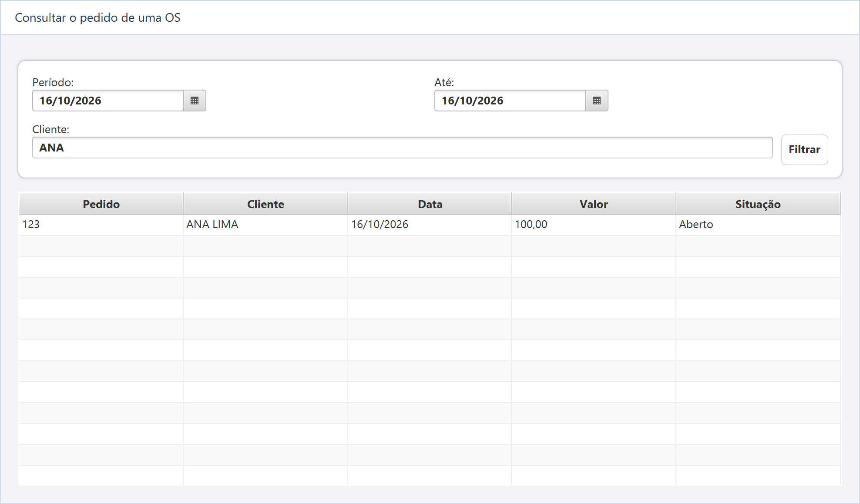Open the Período calendar picker icon
The image size is (860, 504).
[x=195, y=101]
